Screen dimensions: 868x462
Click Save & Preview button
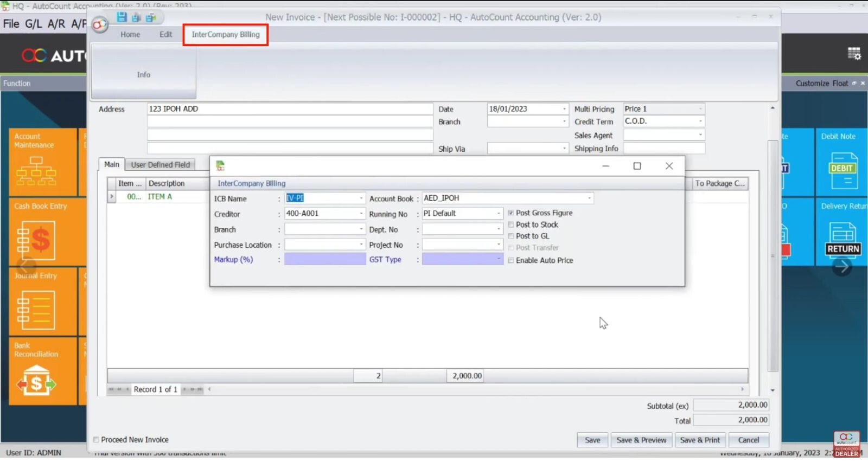point(641,440)
